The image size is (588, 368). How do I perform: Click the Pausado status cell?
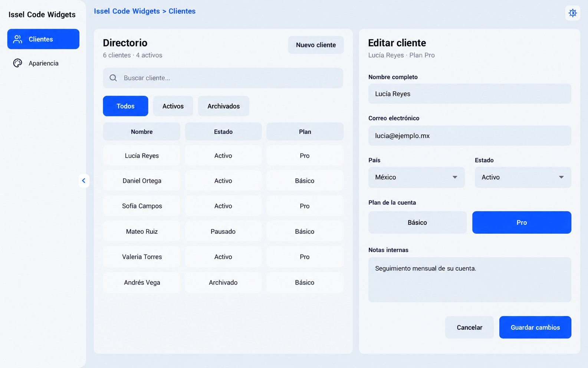[223, 231]
